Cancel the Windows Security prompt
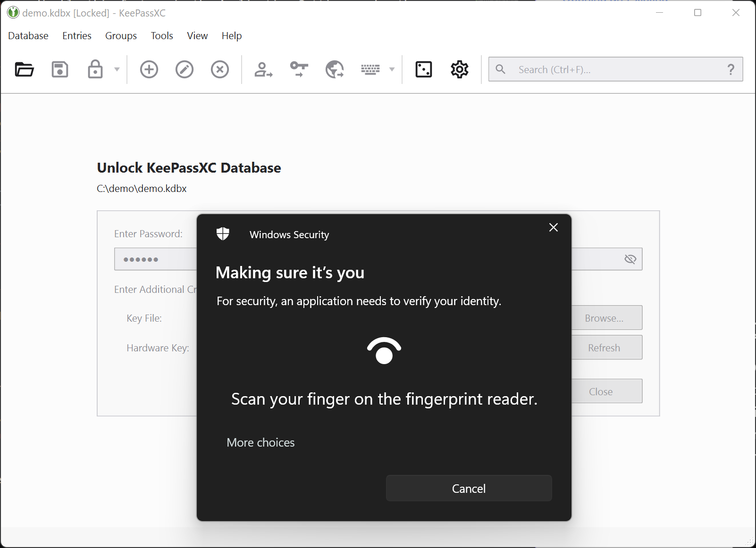Viewport: 756px width, 548px height. tap(469, 488)
